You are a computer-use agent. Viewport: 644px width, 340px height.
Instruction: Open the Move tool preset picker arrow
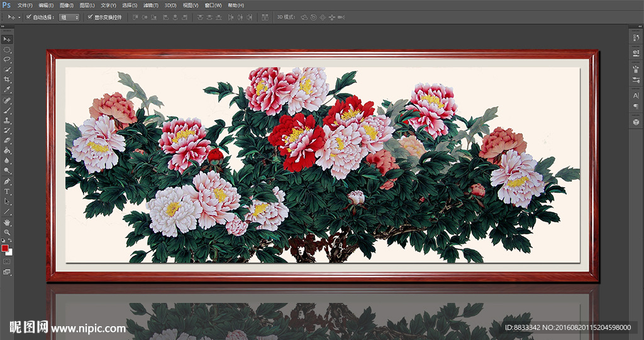(19, 18)
